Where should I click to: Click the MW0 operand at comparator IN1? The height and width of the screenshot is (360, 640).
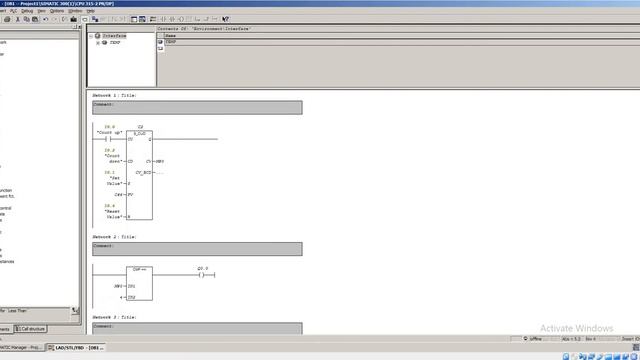coord(118,287)
